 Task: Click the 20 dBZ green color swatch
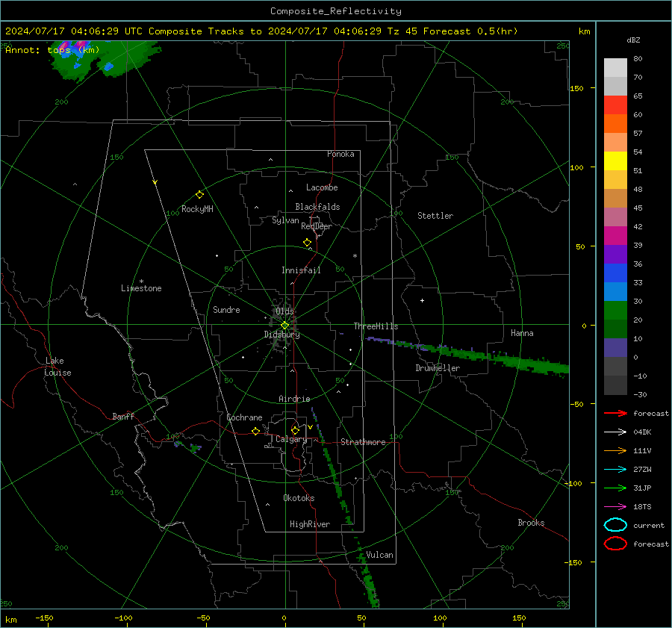615,311
